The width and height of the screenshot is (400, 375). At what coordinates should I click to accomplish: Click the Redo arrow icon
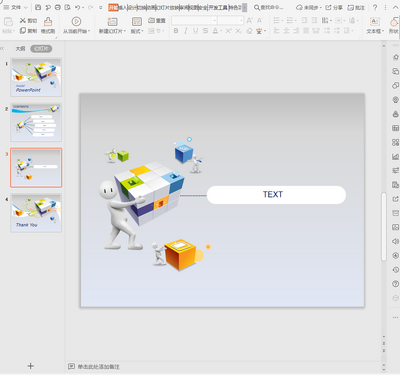pos(90,7)
